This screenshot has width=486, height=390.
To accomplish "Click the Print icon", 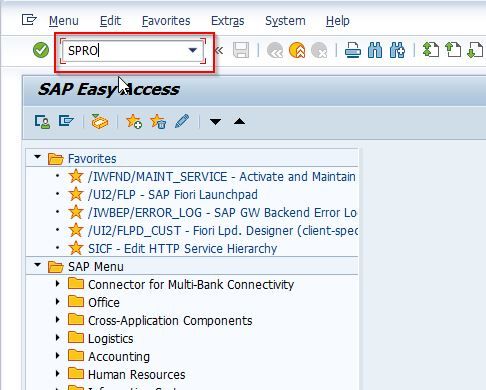I will [353, 50].
